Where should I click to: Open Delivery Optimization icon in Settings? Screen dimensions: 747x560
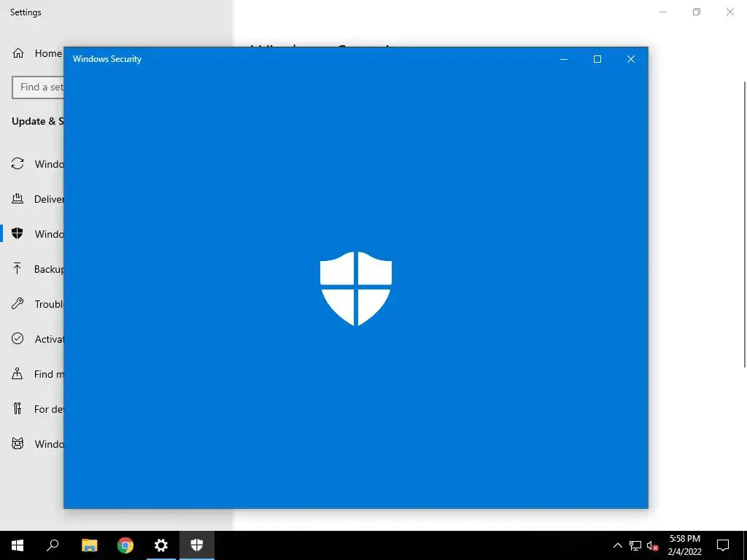pos(18,199)
